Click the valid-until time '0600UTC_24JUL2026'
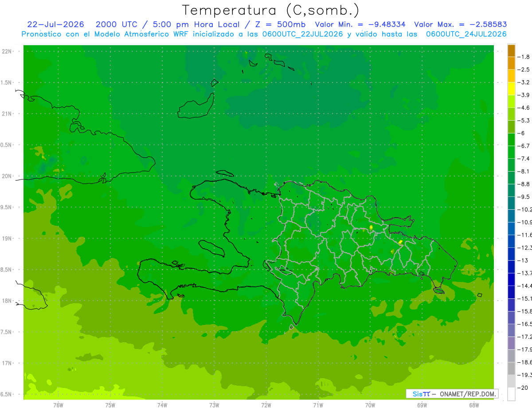 (x=466, y=34)
